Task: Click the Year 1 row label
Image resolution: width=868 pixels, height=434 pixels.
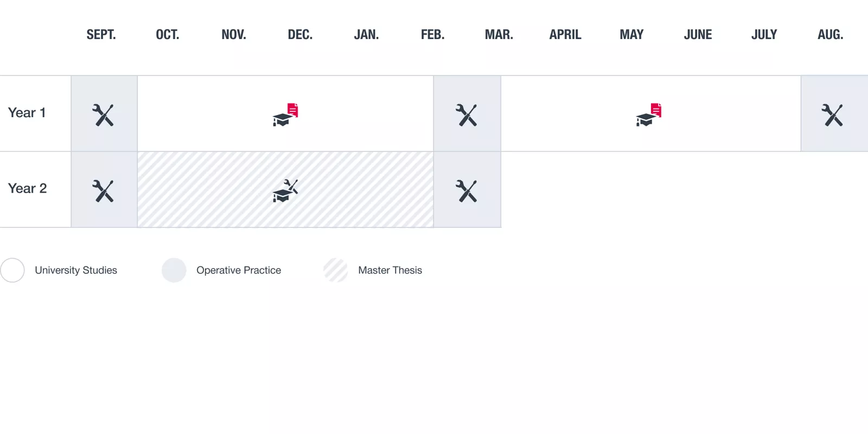Action: point(27,113)
